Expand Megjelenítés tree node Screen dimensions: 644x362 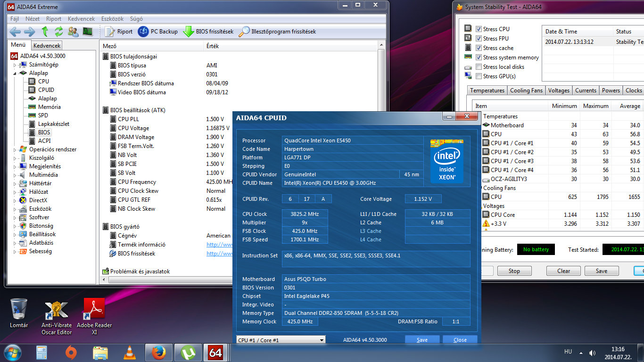click(x=15, y=166)
